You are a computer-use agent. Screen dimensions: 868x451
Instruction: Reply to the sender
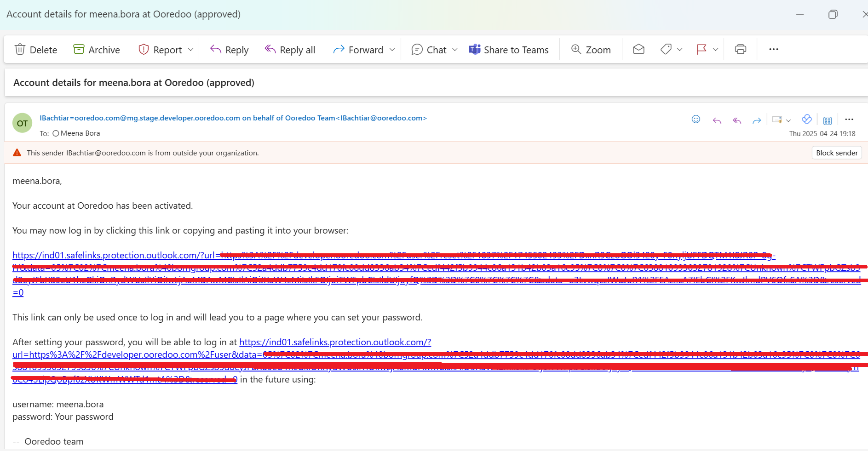pyautogui.click(x=229, y=49)
